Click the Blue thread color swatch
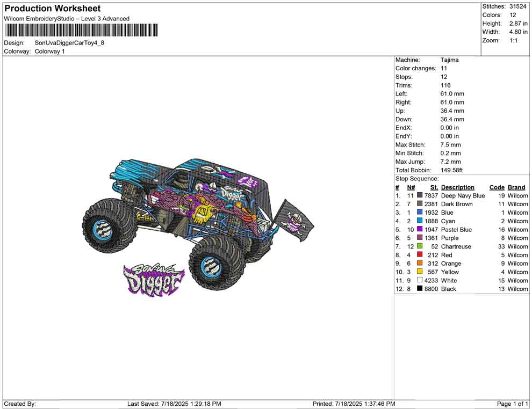 click(x=420, y=212)
